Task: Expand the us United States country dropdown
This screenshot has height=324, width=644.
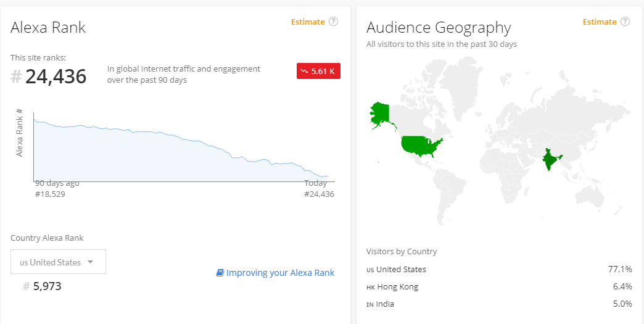Action: (58, 262)
